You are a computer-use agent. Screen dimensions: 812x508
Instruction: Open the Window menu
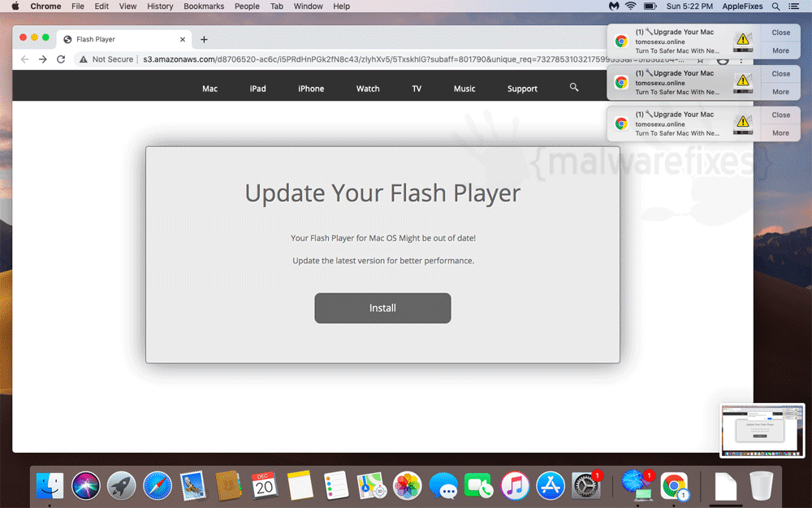[308, 7]
